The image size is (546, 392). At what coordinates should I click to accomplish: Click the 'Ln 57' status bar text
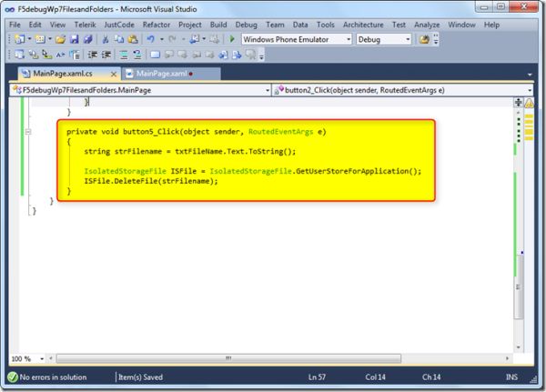click(317, 377)
